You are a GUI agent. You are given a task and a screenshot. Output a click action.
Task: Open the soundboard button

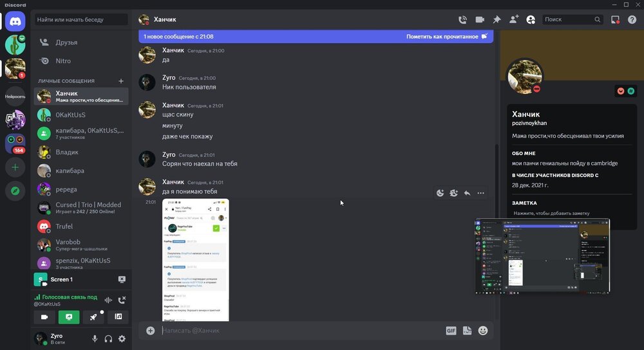(118, 317)
